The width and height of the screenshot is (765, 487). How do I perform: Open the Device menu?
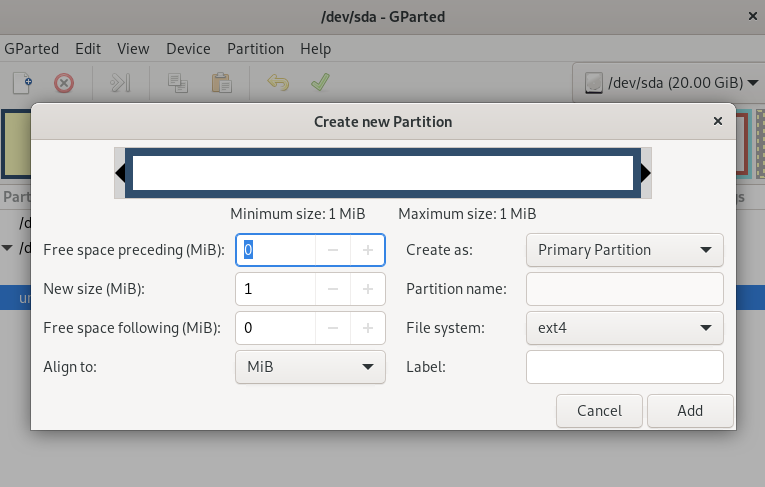(x=188, y=48)
